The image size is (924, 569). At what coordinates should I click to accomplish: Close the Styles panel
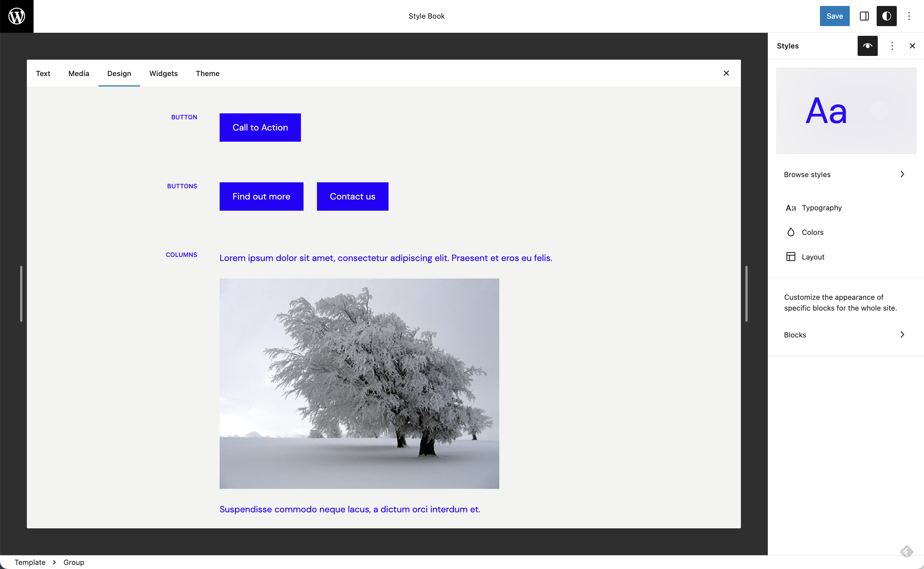tap(912, 46)
